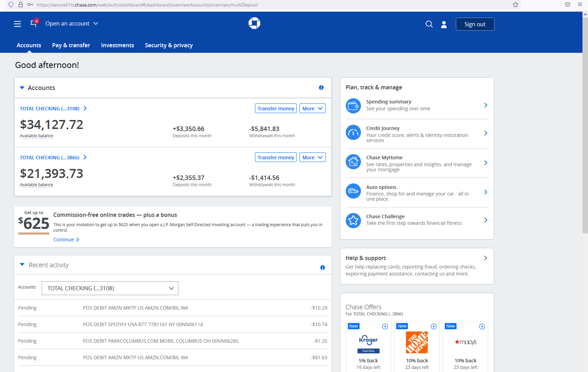Collapse the Recent activity section triangle
588x372 pixels.
point(22,264)
